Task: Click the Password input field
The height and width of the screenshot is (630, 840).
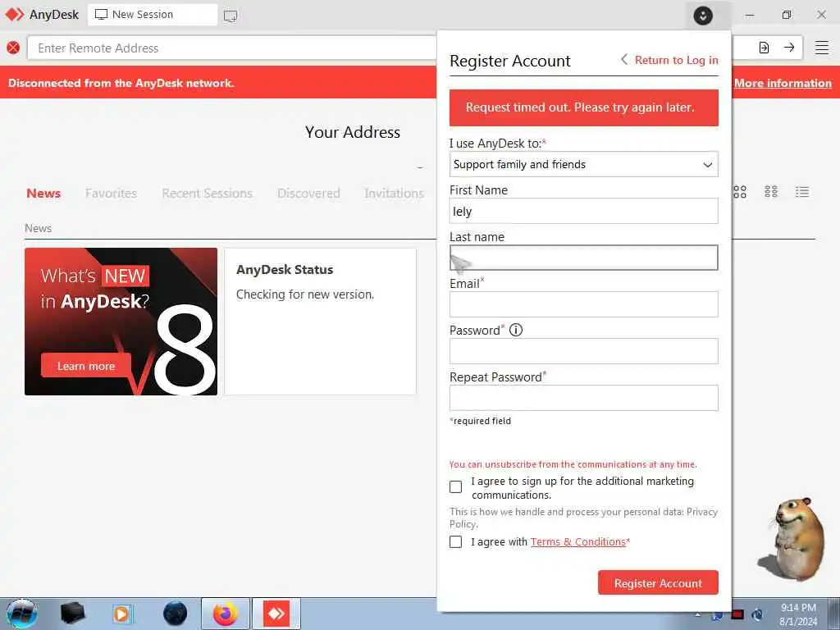Action: point(583,351)
